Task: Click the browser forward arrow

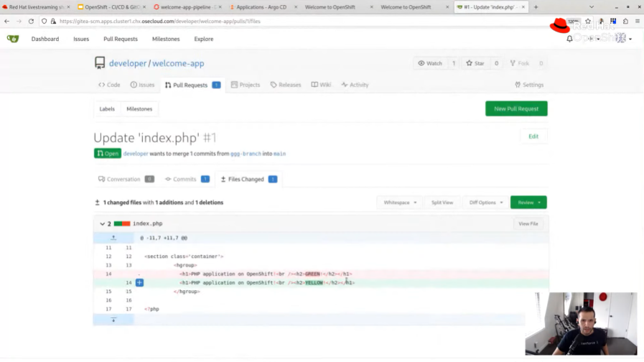Action: click(x=19, y=21)
